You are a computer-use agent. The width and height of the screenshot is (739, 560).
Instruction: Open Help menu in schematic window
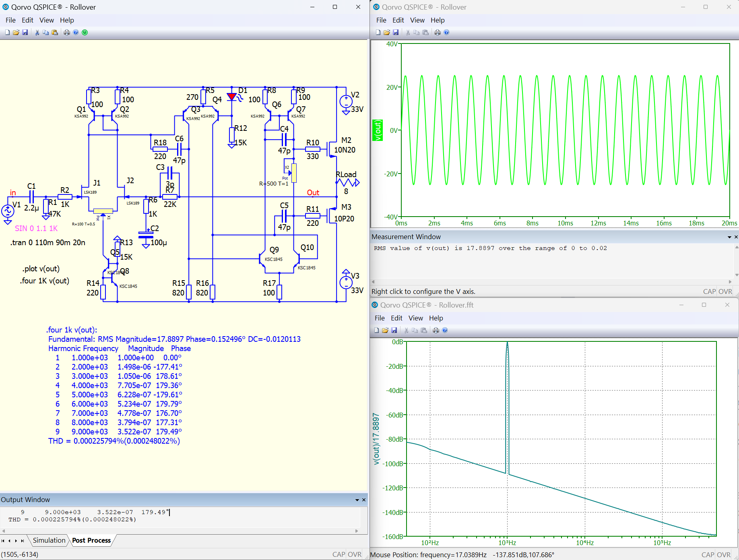click(x=67, y=20)
